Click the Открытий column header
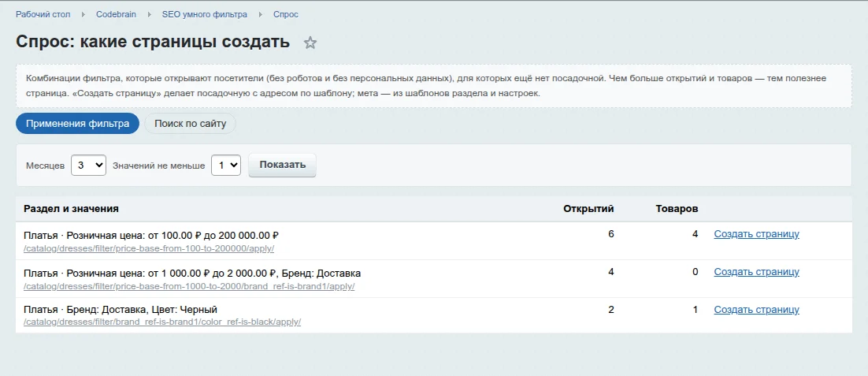868x376 pixels. [x=588, y=209]
